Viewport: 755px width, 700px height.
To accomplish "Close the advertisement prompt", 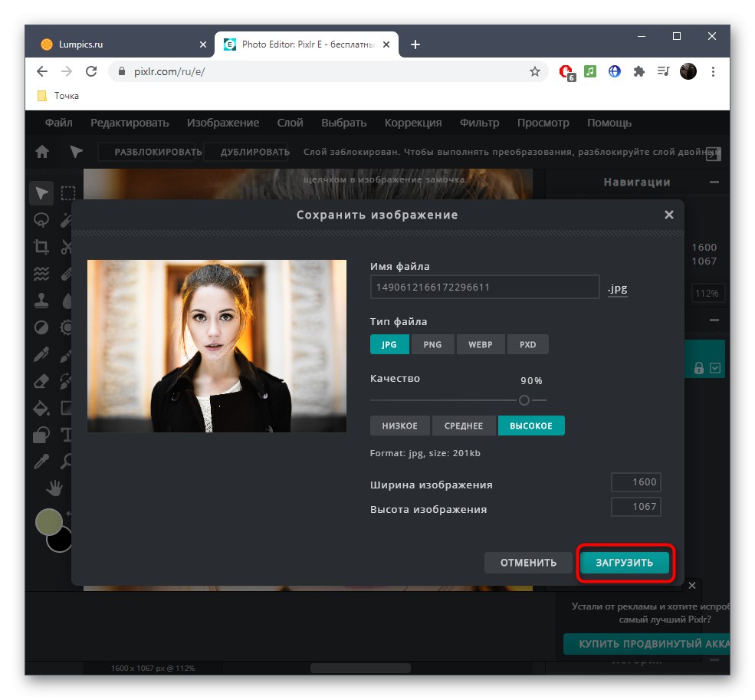I will click(x=692, y=585).
